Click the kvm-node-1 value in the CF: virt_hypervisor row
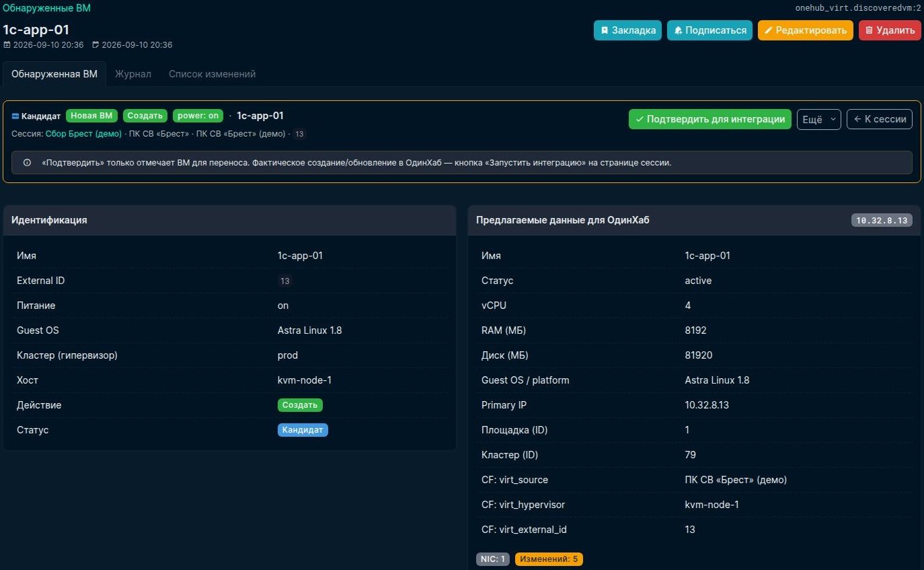Image resolution: width=924 pixels, height=570 pixels. 711,505
